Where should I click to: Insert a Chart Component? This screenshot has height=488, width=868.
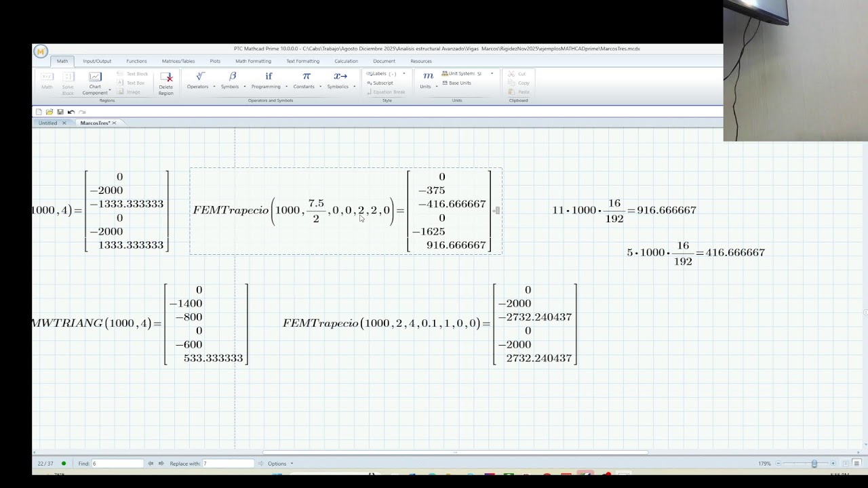(x=95, y=83)
